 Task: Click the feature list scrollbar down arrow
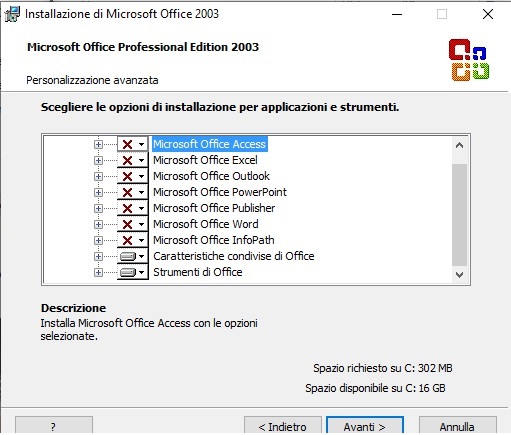(459, 275)
